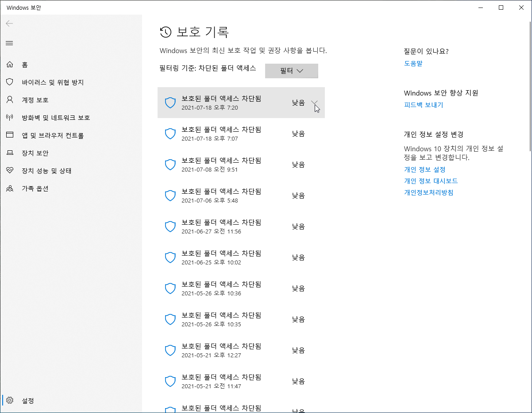
Task: Open the 필터 dropdown button
Action: (291, 71)
